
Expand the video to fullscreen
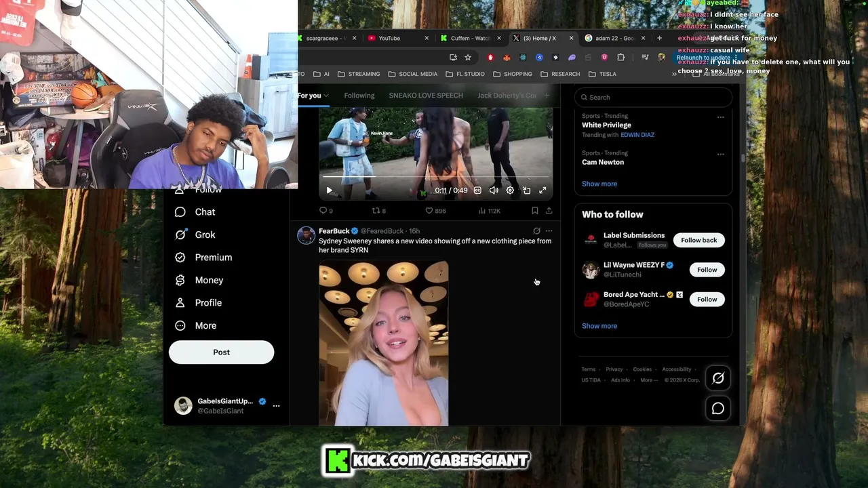(x=542, y=190)
